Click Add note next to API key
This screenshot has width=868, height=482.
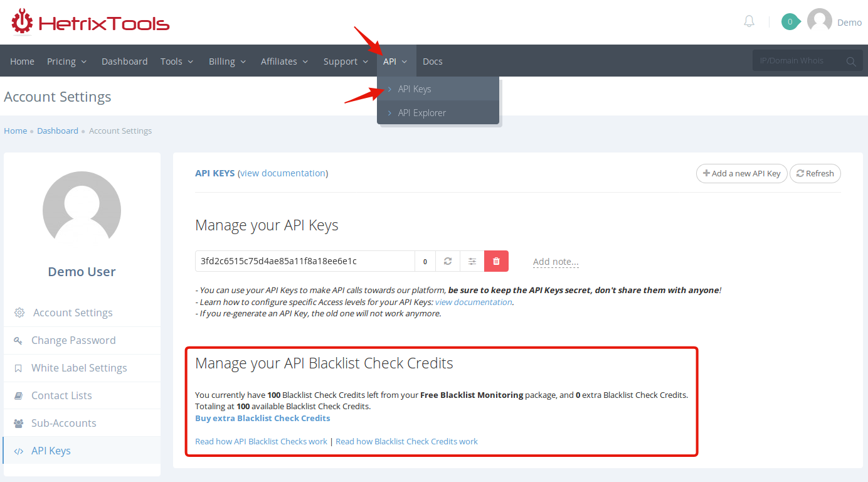(556, 262)
